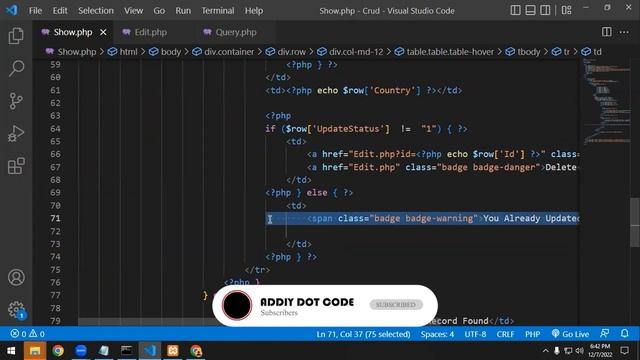
Task: Click line number 64 in gutter
Action: point(55,129)
